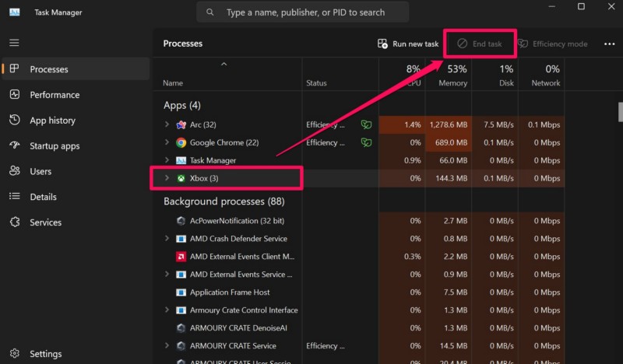The image size is (623, 364).
Task: Expand AMD External Events Service row
Action: 167,275
